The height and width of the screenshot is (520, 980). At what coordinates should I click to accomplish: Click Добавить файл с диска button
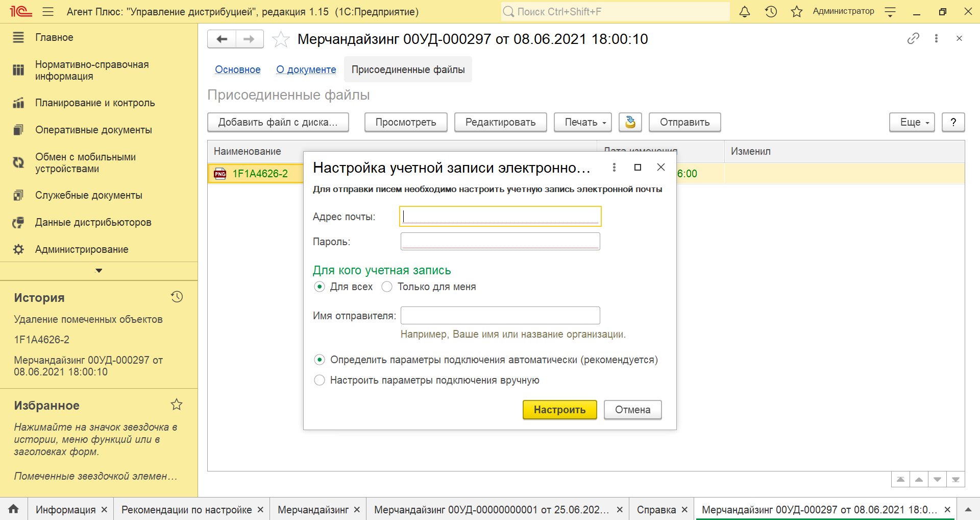pyautogui.click(x=278, y=122)
